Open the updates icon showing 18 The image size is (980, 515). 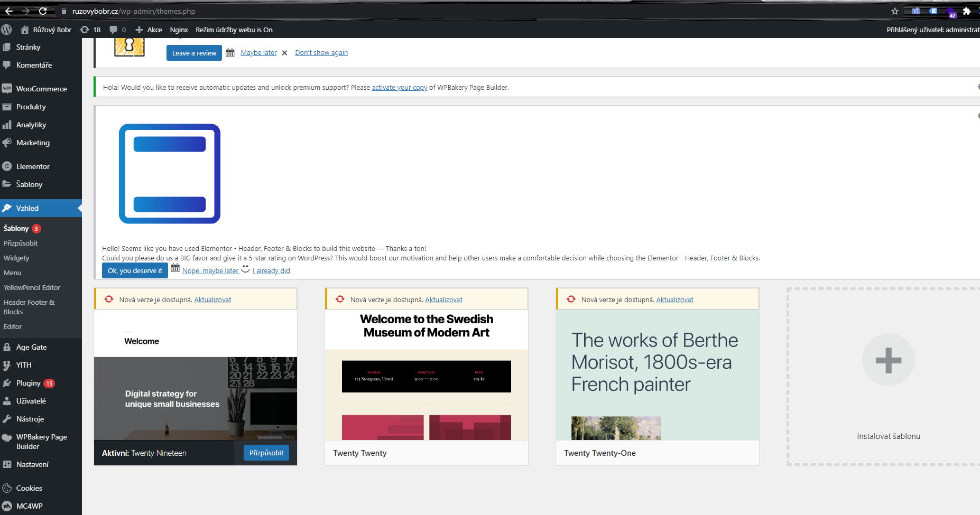click(x=85, y=30)
